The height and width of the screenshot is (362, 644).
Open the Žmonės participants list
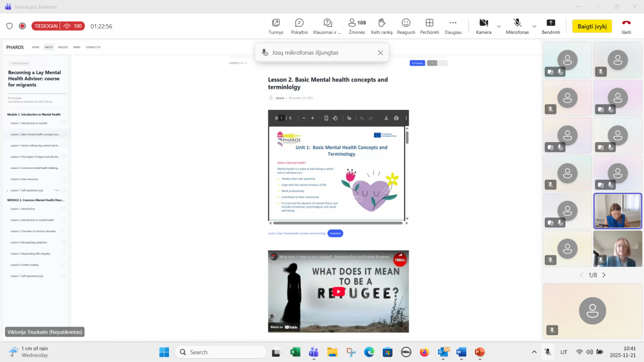tap(356, 23)
